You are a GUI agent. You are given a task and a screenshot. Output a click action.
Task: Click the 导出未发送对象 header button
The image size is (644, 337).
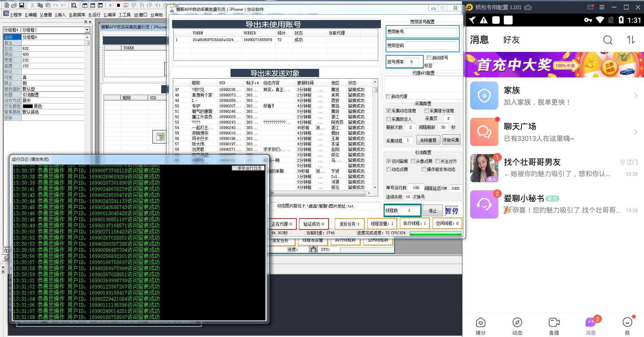pos(275,73)
